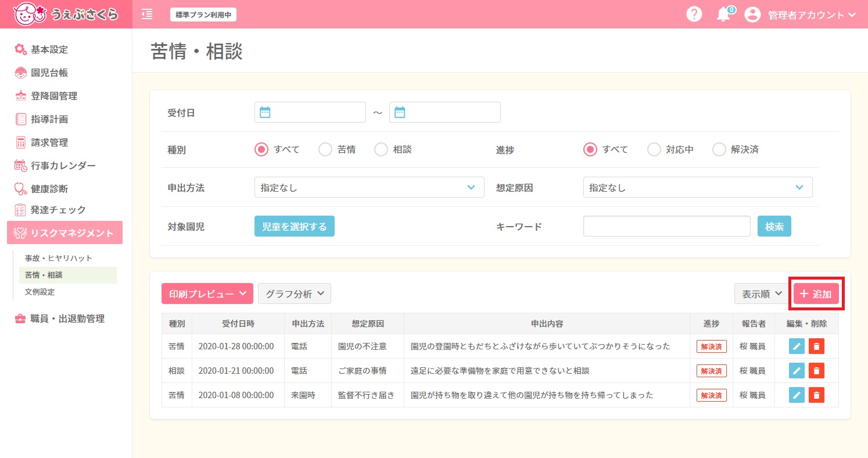The width and height of the screenshot is (868, 458).
Task: Click the 登降園管理 building icon
Action: click(20, 96)
